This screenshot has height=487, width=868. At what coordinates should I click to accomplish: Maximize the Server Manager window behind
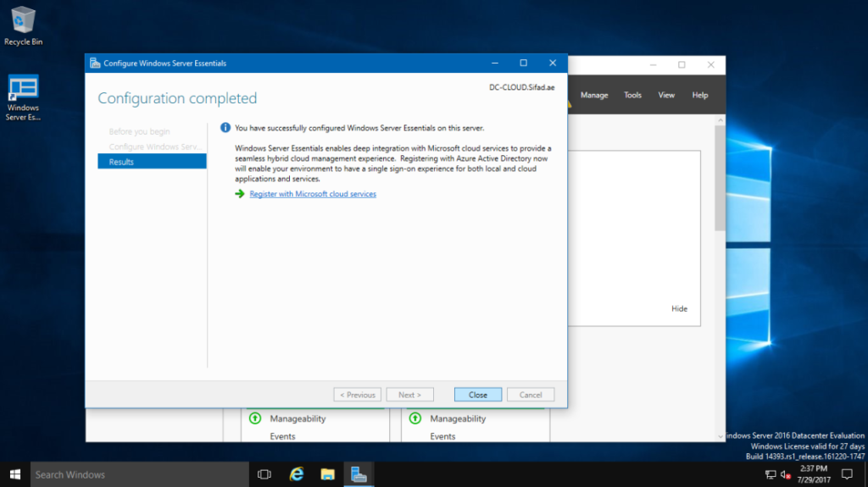tap(682, 64)
